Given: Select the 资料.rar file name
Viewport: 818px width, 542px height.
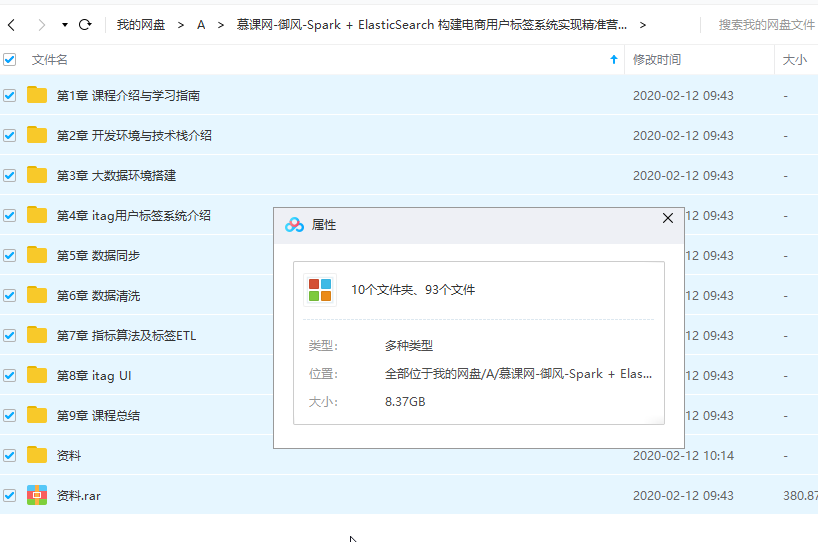Looking at the screenshot, I should tap(79, 496).
